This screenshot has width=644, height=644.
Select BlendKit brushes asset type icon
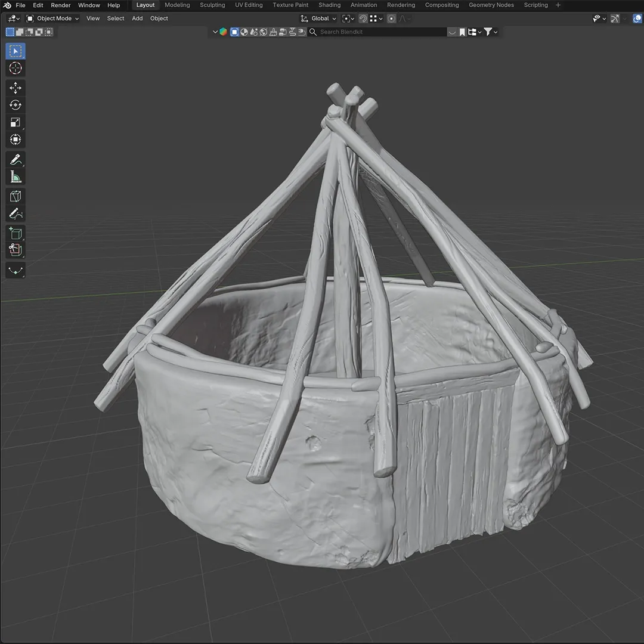tap(273, 32)
